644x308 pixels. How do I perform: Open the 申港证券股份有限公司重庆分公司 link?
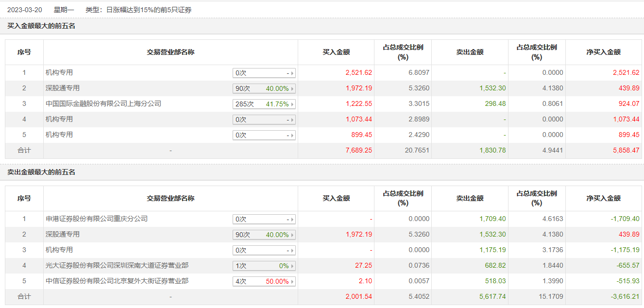[97, 219]
